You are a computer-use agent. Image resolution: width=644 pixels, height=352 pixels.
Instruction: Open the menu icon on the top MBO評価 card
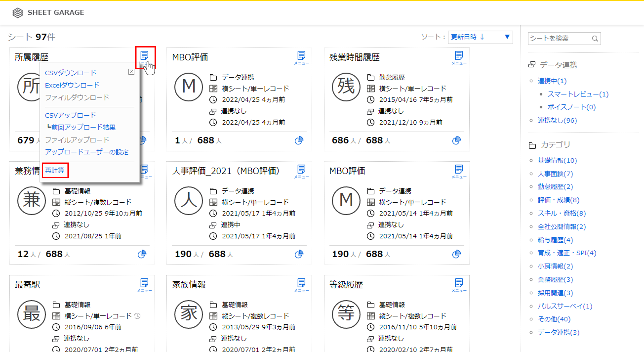302,58
